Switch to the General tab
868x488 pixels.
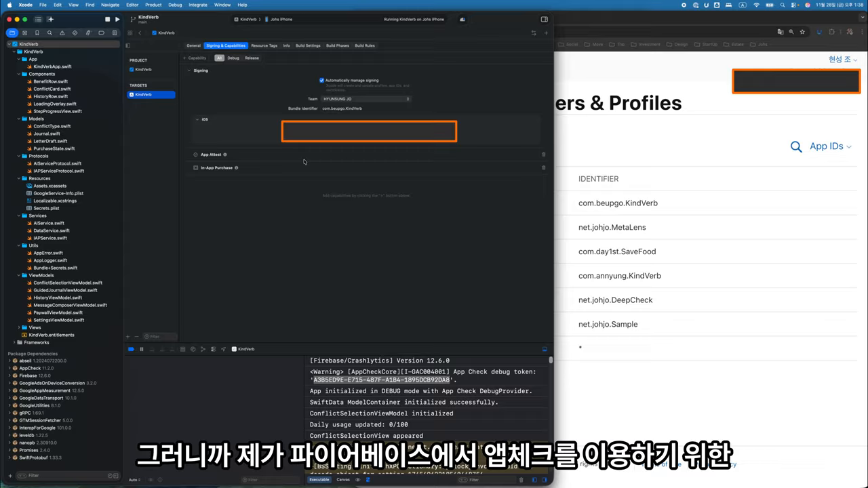coord(193,45)
